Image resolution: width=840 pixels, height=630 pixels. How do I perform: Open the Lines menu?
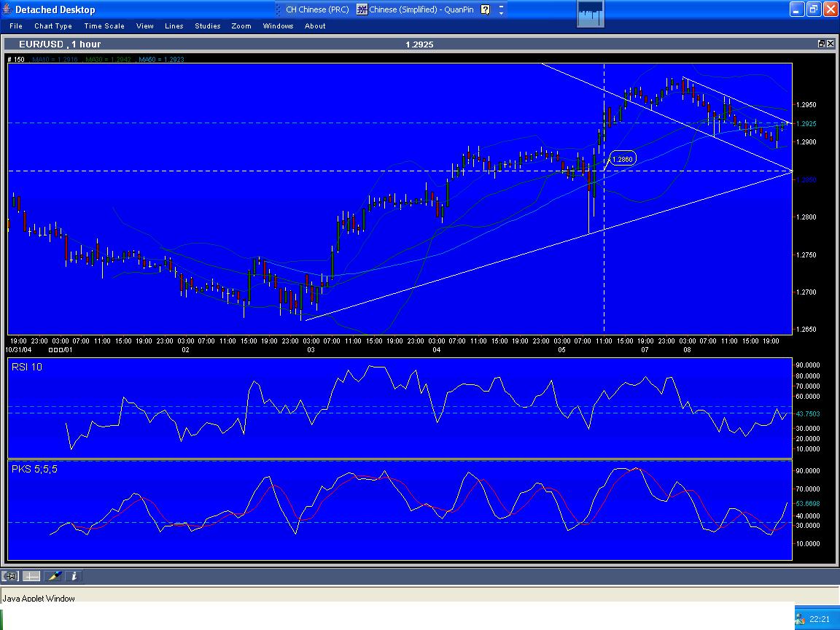(x=174, y=26)
